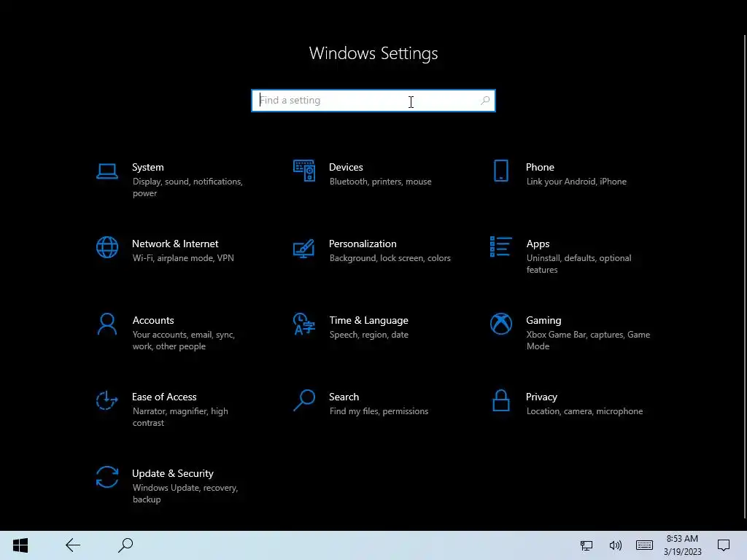Click the settings window vertical scrollbar

tap(745, 276)
